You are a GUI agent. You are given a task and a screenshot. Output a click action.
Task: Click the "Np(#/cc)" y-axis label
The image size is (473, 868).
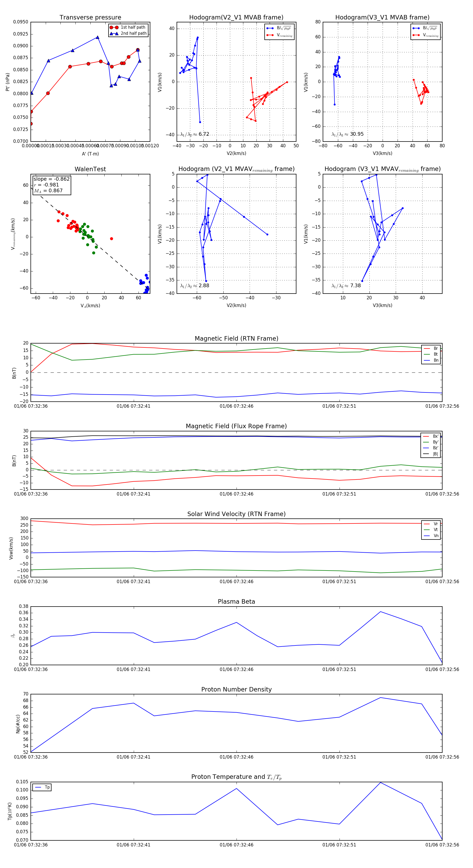point(18,724)
